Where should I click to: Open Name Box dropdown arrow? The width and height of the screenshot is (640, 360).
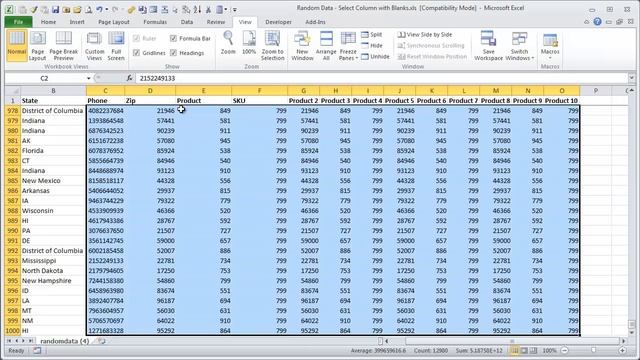(x=89, y=78)
